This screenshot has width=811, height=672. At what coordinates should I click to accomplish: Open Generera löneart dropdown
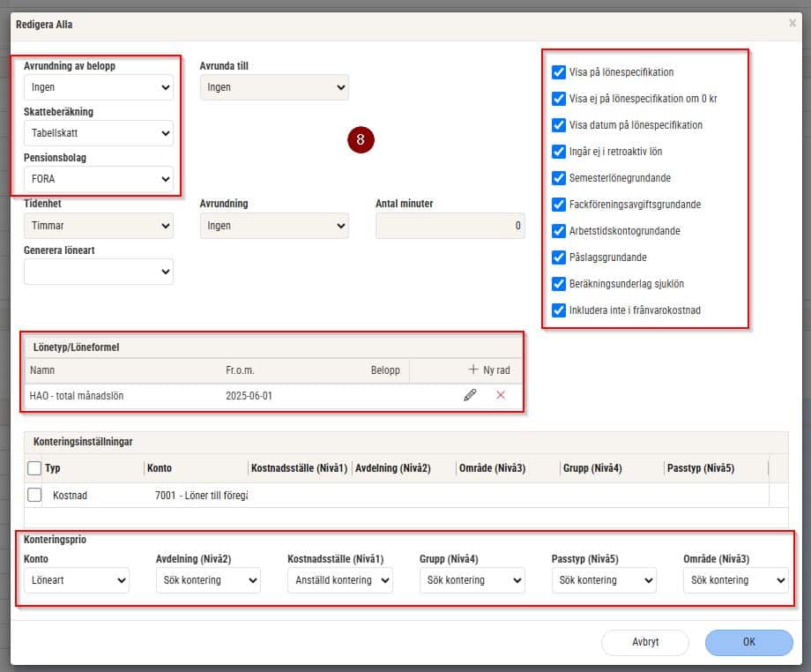click(x=98, y=272)
